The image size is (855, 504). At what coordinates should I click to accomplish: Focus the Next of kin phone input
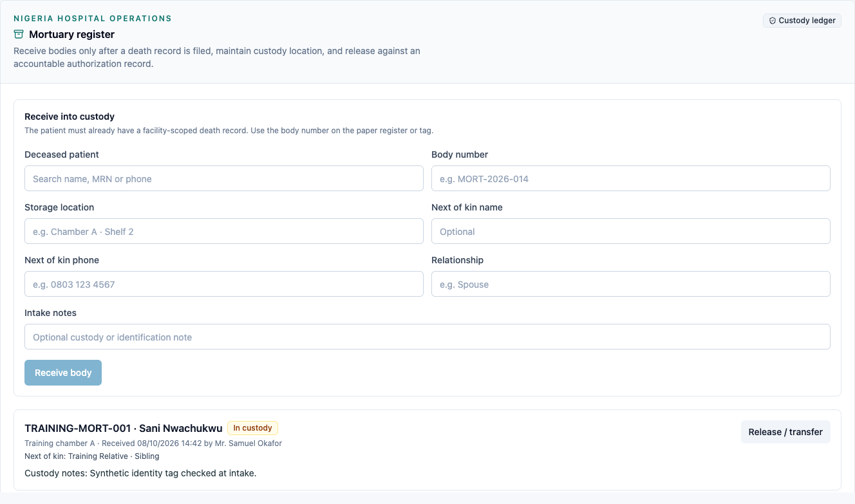tap(224, 284)
